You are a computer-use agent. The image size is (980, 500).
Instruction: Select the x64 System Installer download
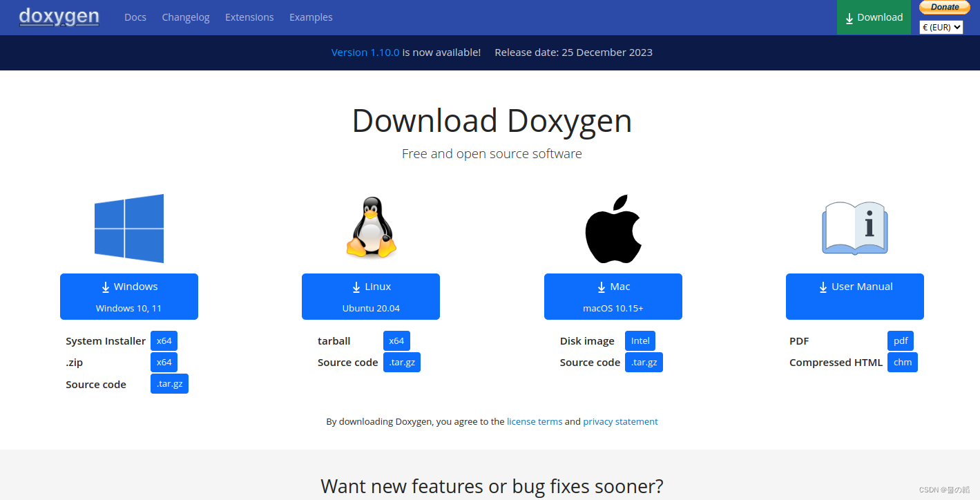point(164,340)
